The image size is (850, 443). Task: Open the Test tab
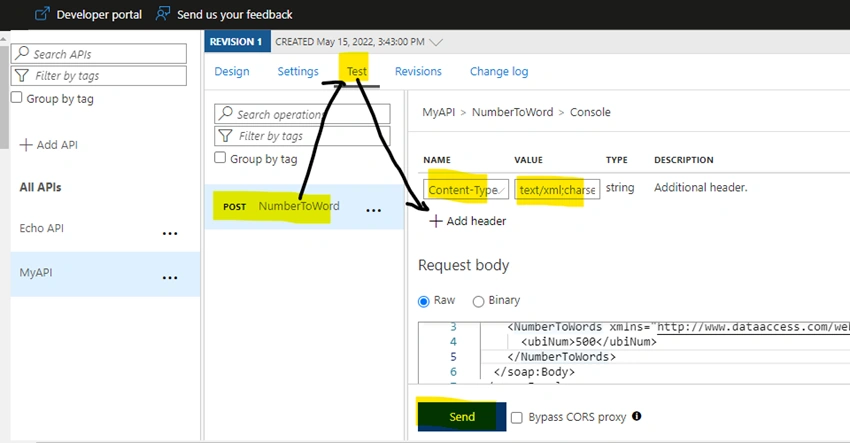tap(357, 71)
